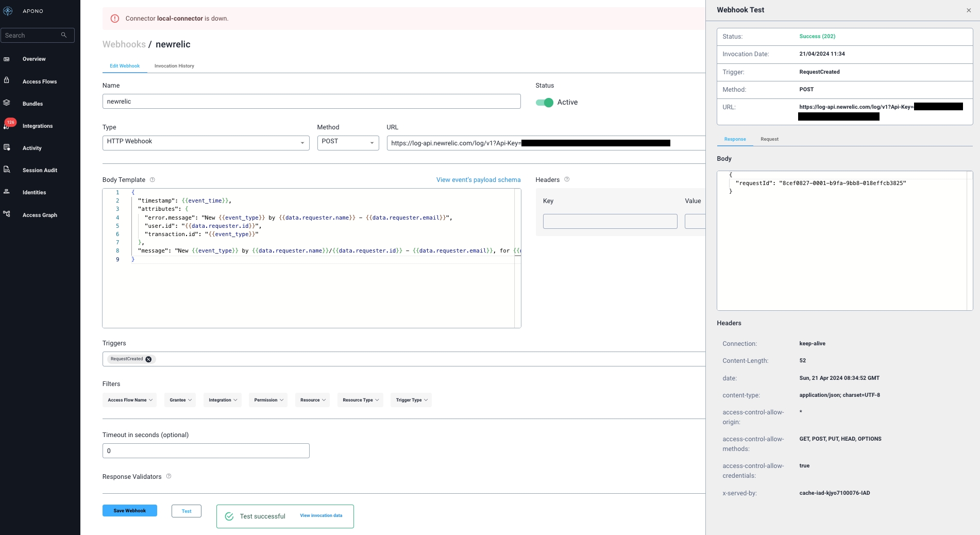Open the Overview menu item
This screenshot has width=980, height=535.
pyautogui.click(x=34, y=59)
